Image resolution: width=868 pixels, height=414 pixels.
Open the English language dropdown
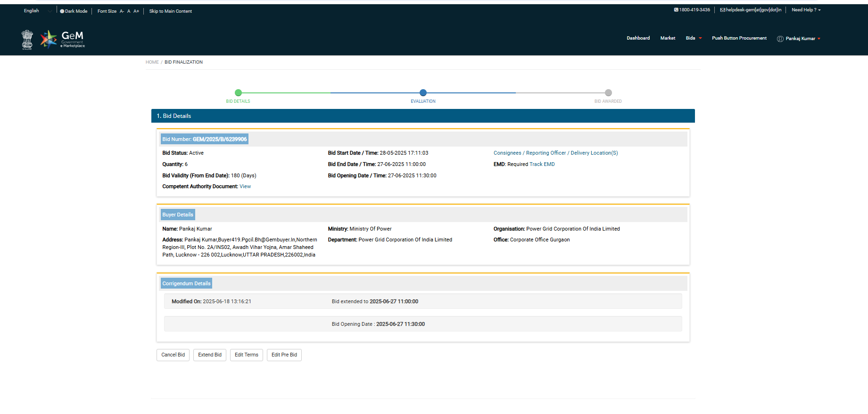38,11
